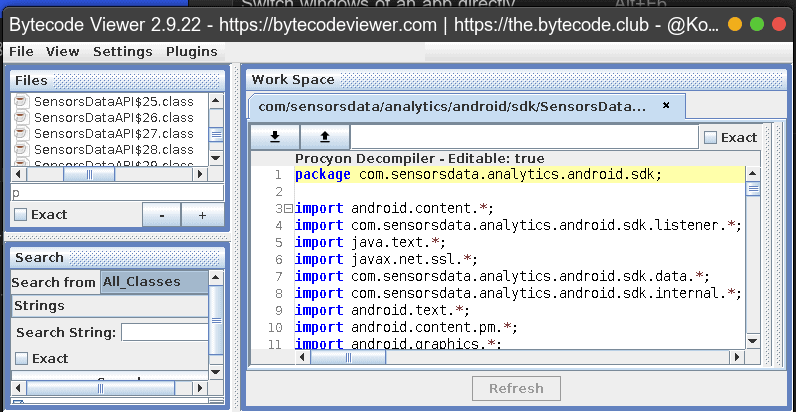Click the code editor scroll-left arrow
This screenshot has height=412, width=796.
[x=303, y=357]
